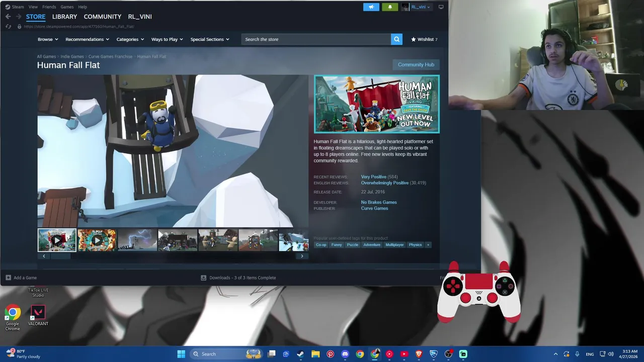Image resolution: width=644 pixels, height=362 pixels.
Task: Open File Explorer from the taskbar
Action: (x=315, y=354)
